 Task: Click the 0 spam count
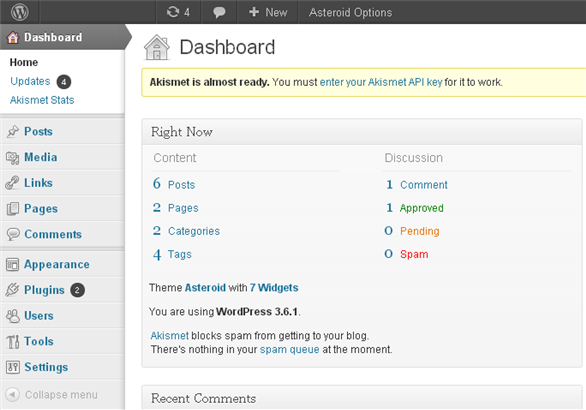click(389, 254)
